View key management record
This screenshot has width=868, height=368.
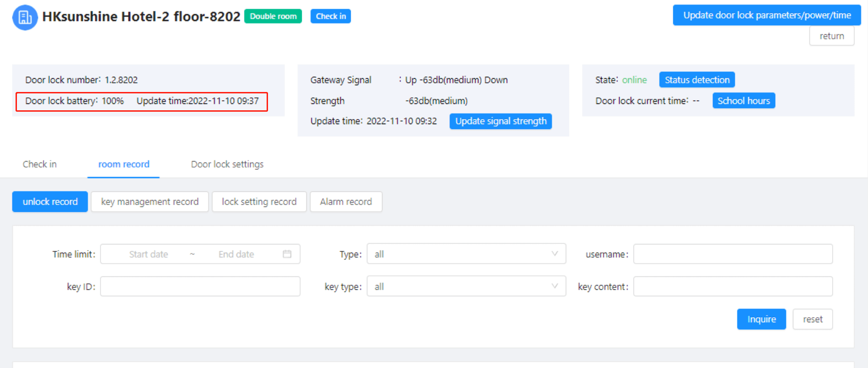pyautogui.click(x=150, y=202)
